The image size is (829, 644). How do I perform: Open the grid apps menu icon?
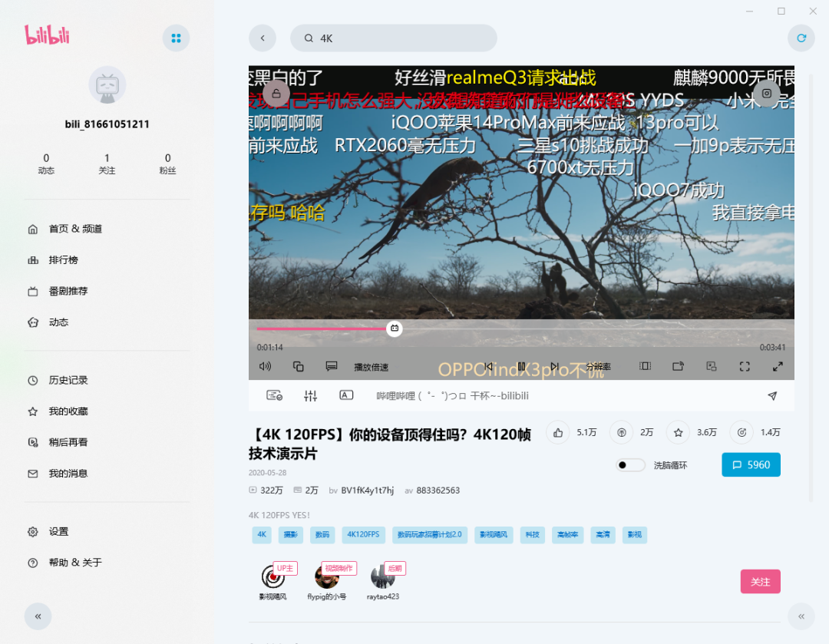tap(176, 38)
